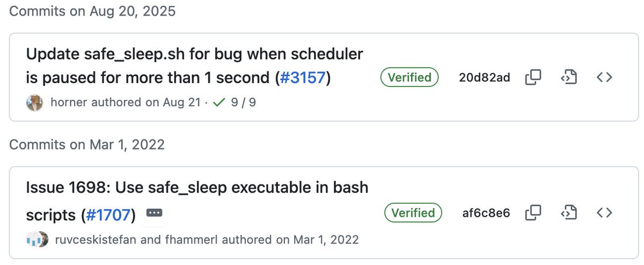This screenshot has width=644, height=265.
Task: Show Verified signature details for af6c8e6
Action: click(413, 213)
